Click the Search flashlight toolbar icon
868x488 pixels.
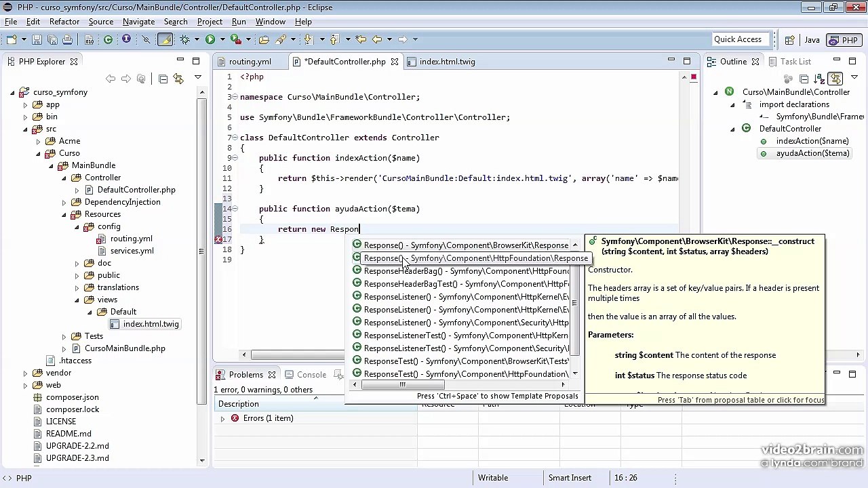tap(281, 40)
